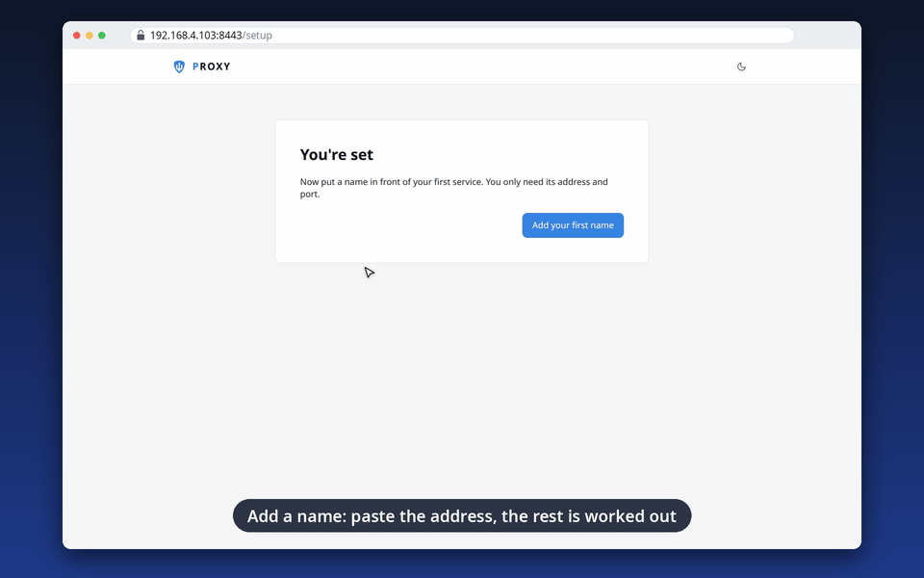The height and width of the screenshot is (578, 924).
Task: Click the 'Add a name: paste the address' caption
Action: pos(462,516)
